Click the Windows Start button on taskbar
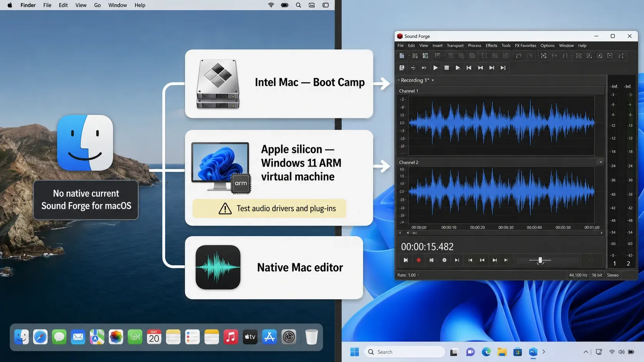This screenshot has width=644, height=362. pyautogui.click(x=354, y=352)
